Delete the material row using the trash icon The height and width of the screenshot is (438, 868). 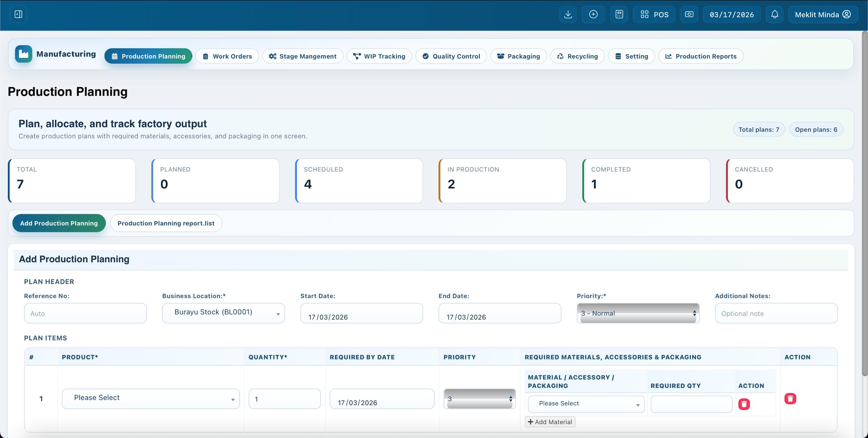coord(745,404)
